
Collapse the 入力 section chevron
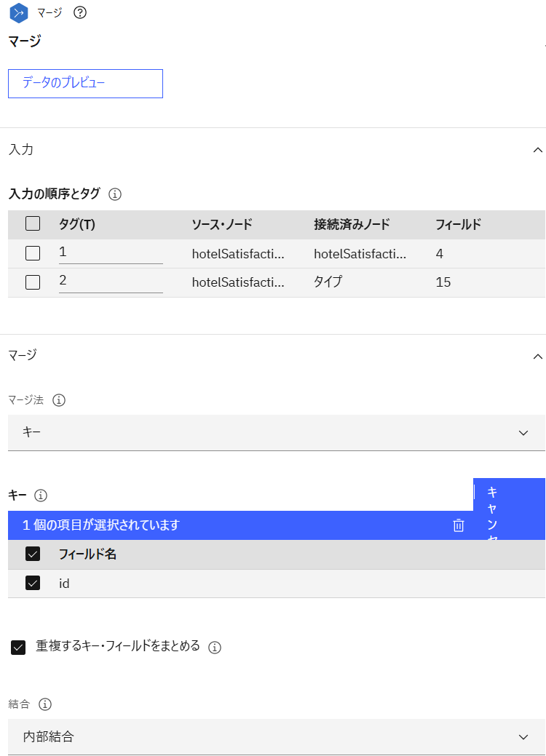[x=537, y=150]
